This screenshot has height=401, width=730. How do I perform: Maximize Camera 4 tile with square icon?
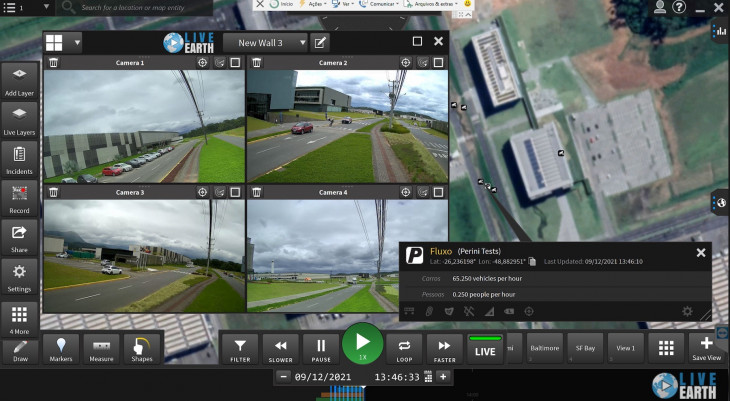tap(438, 192)
